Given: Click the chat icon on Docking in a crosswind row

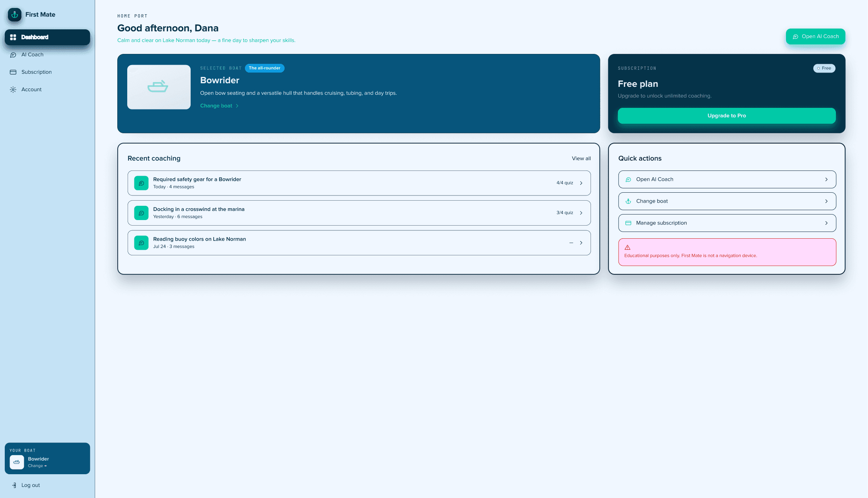Looking at the screenshot, I should pyautogui.click(x=141, y=213).
